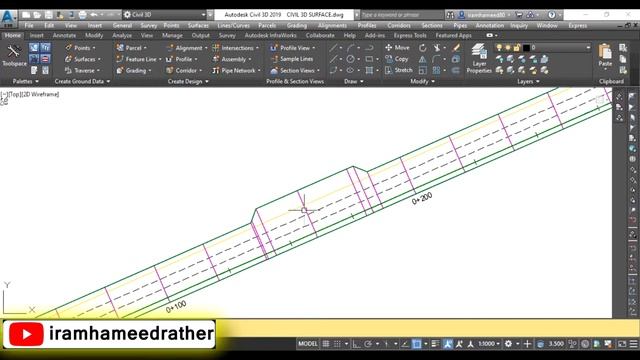
Task: Click the 0+200 station label
Action: coord(422,199)
